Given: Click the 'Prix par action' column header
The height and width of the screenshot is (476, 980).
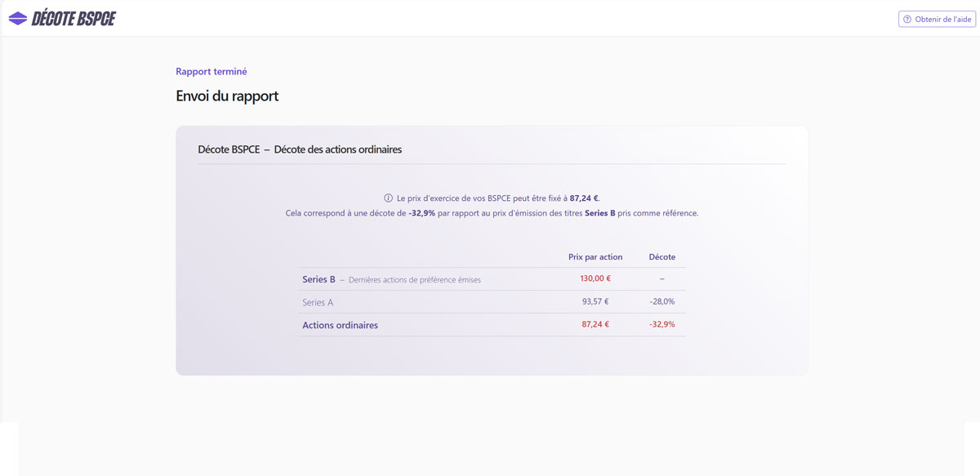Looking at the screenshot, I should click(595, 257).
